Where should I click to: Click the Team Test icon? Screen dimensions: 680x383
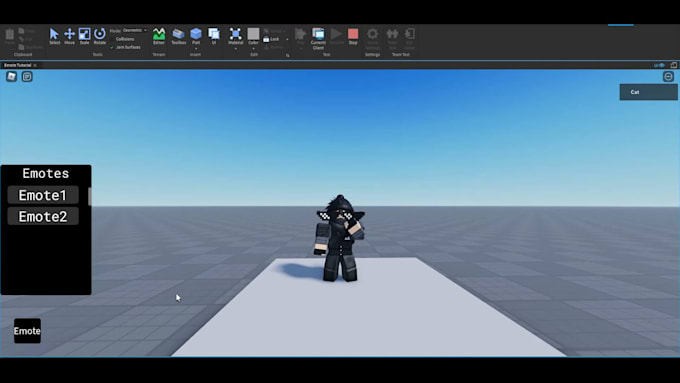(x=392, y=39)
